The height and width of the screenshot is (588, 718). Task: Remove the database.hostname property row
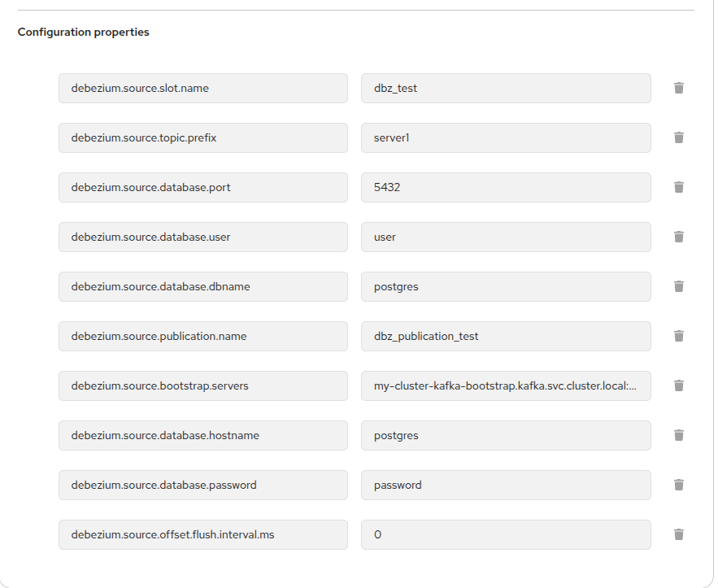(679, 435)
